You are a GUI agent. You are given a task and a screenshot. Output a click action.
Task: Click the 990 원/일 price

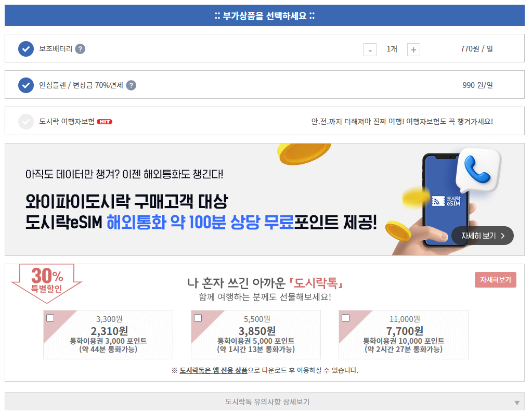point(477,85)
